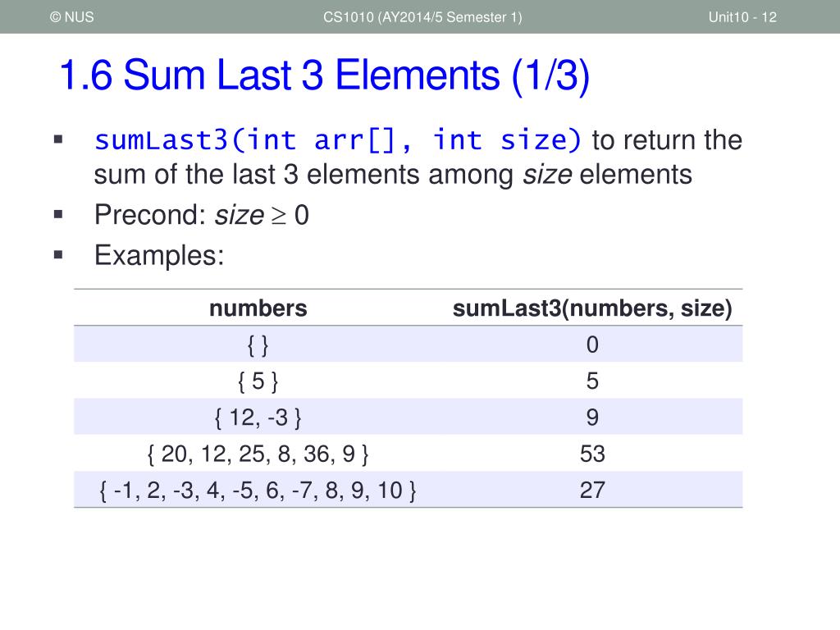Click the 'Precond: size ≥ 0' bullet
Image resolution: width=840 pixels, height=630 pixels.
[202, 216]
